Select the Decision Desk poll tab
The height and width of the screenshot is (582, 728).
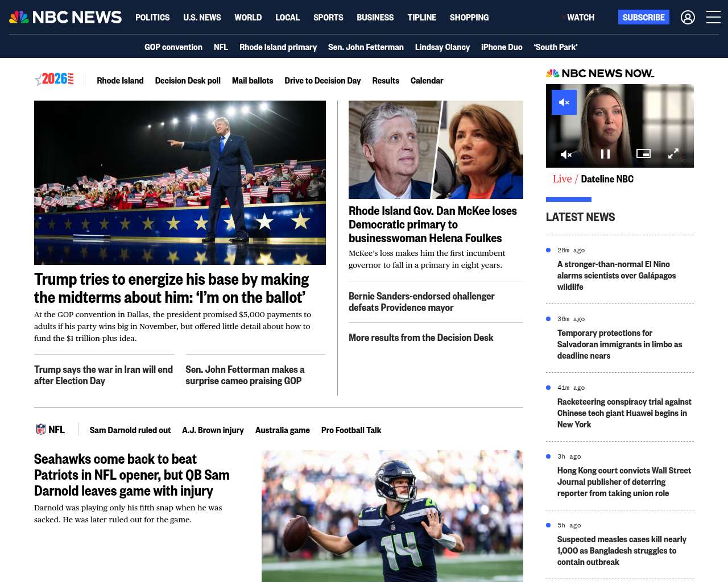point(188,81)
